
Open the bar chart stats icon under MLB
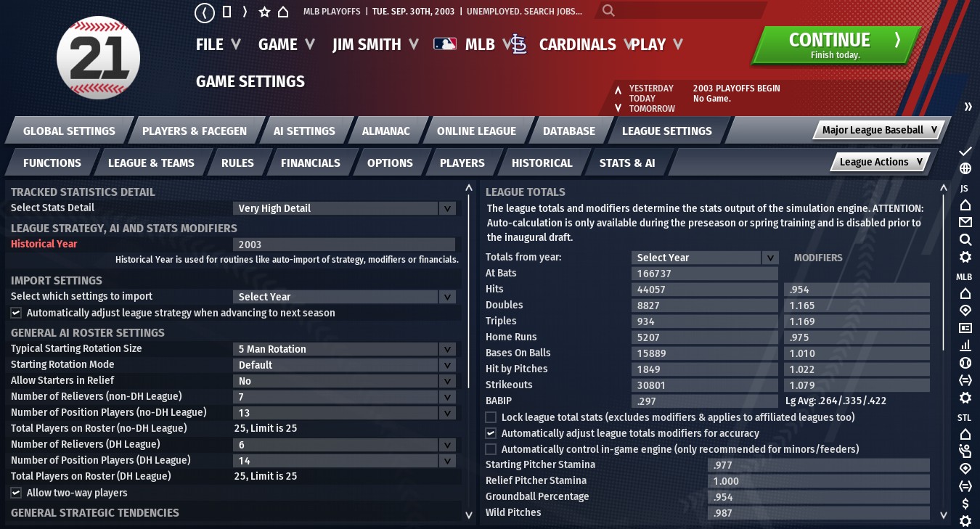coord(965,345)
